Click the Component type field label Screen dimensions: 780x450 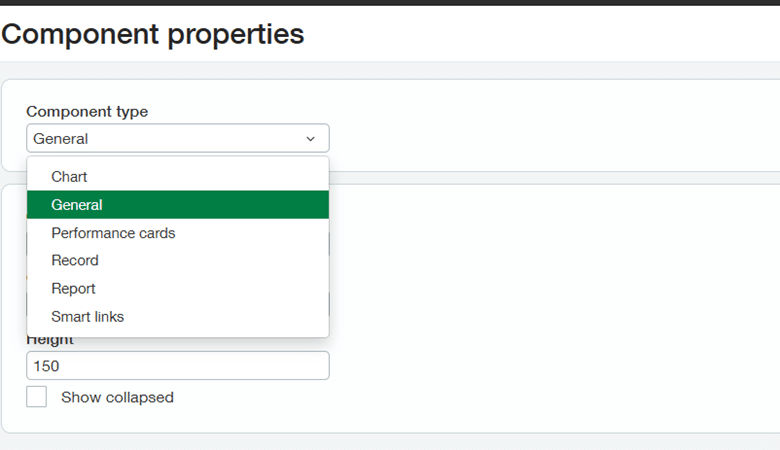87,111
